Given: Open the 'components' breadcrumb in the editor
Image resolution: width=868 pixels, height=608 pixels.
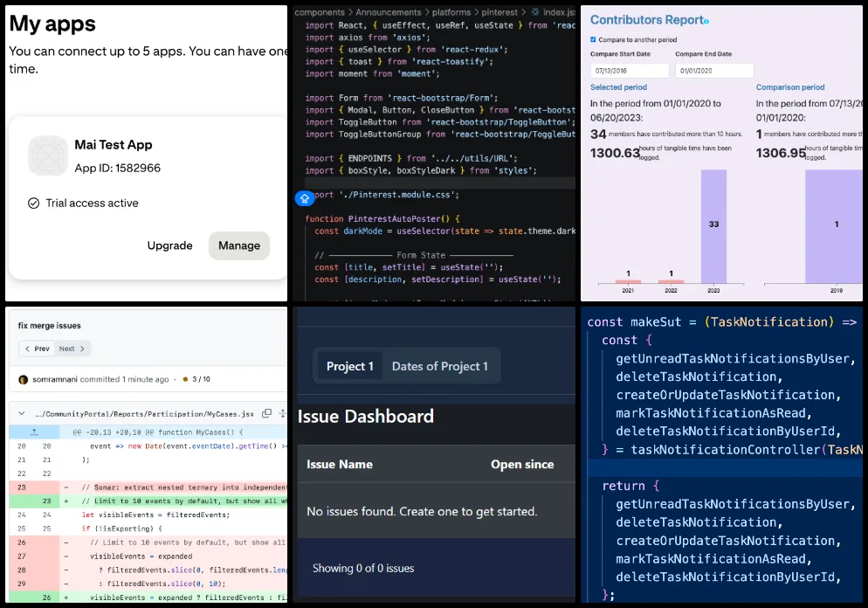Looking at the screenshot, I should pos(320,12).
